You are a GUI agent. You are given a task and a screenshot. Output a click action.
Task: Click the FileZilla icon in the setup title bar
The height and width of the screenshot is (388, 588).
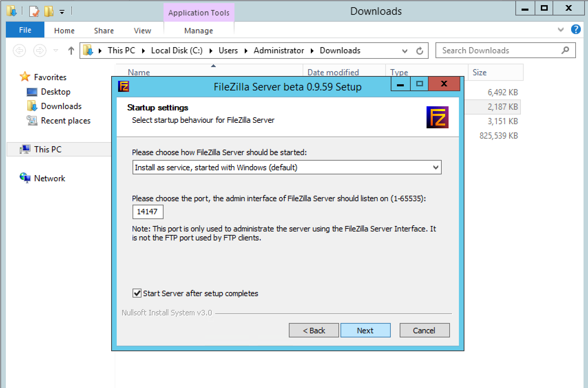click(124, 87)
